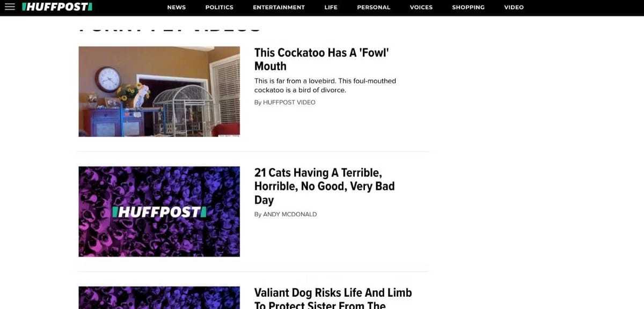This screenshot has height=309, width=644.
Task: Click the cockatoo article description text
Action: tap(325, 85)
